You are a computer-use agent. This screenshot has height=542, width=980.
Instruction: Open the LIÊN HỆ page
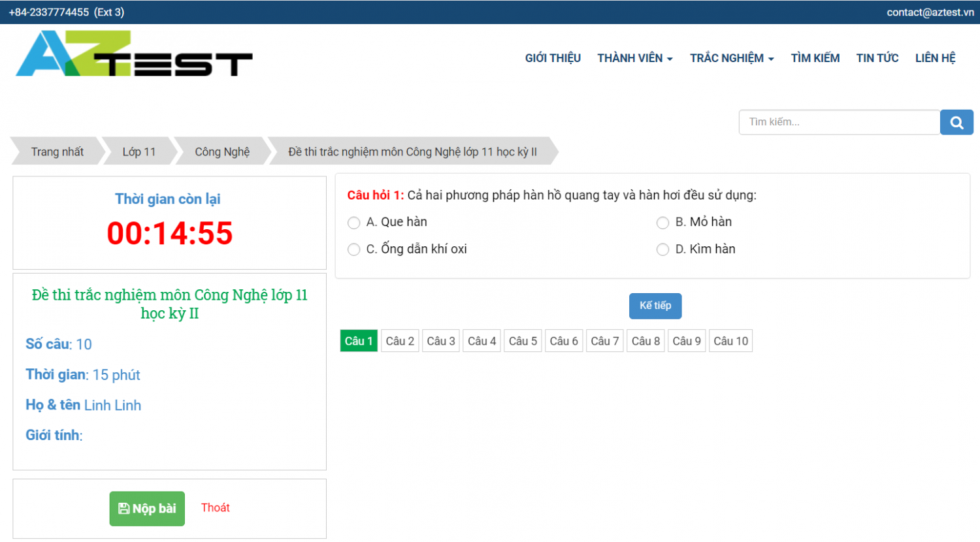click(936, 58)
